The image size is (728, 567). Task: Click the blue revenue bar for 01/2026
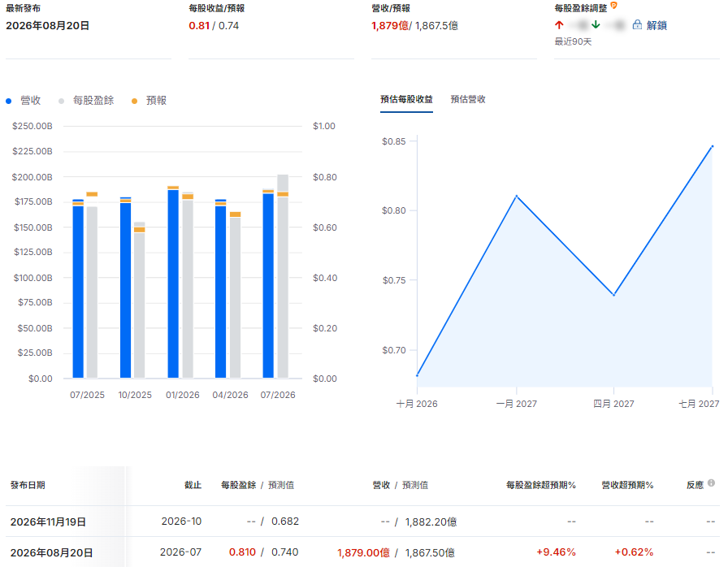[173, 282]
